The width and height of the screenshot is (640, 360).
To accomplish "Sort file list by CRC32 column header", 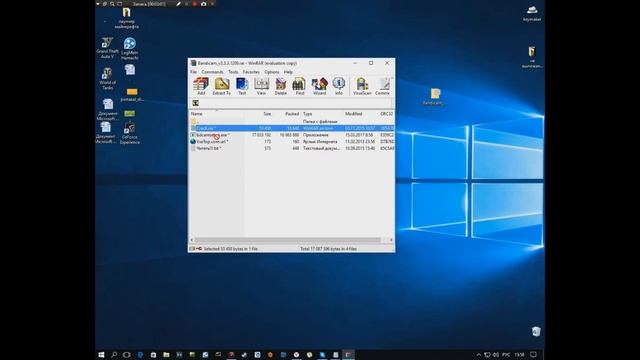I will [x=386, y=114].
